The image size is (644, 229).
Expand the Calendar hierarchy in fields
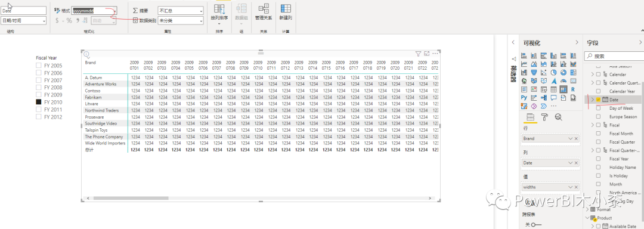pyautogui.click(x=592, y=75)
